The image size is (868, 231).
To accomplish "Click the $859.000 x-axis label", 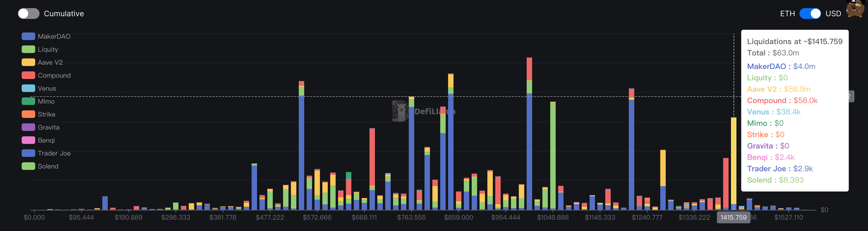I will (459, 217).
